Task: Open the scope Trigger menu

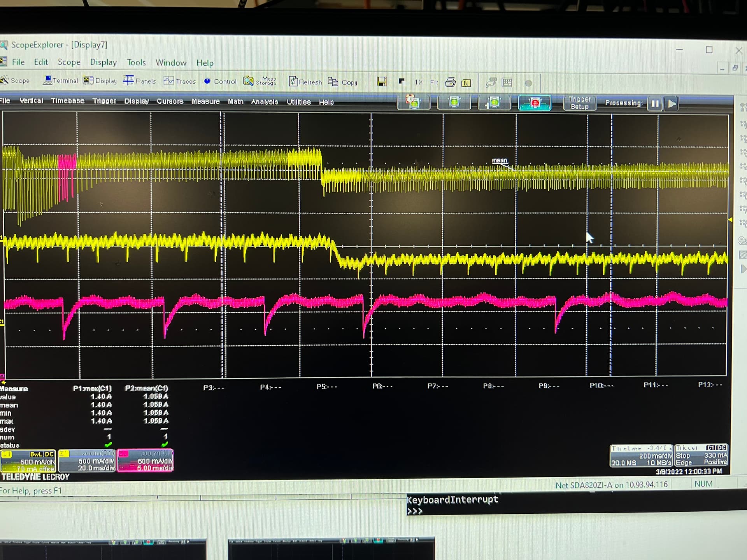Action: pyautogui.click(x=104, y=101)
